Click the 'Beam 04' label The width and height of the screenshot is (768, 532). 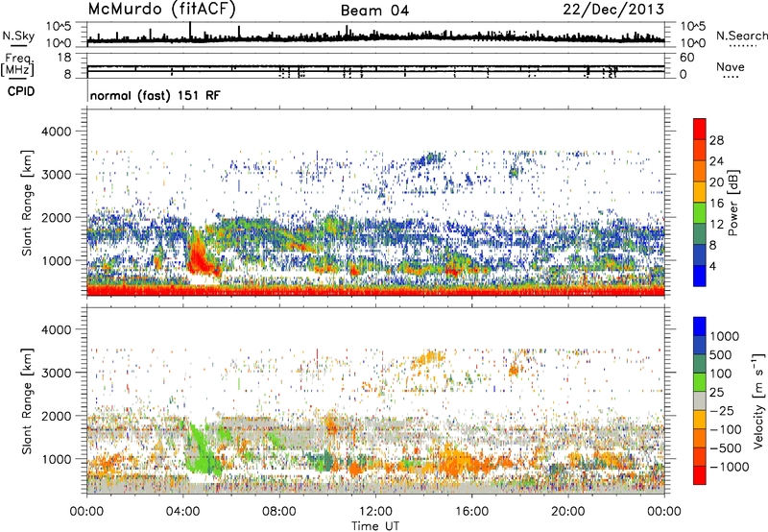[374, 11]
